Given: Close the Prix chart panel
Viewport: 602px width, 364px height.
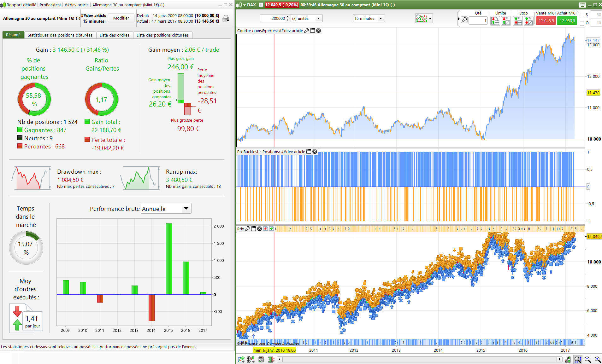Looking at the screenshot, I should [259, 229].
